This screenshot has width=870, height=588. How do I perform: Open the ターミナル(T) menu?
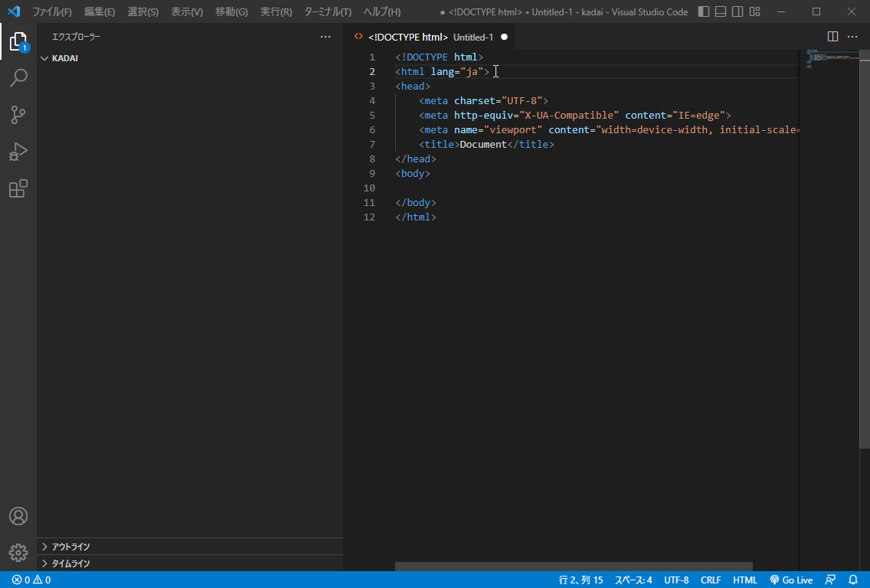[328, 12]
